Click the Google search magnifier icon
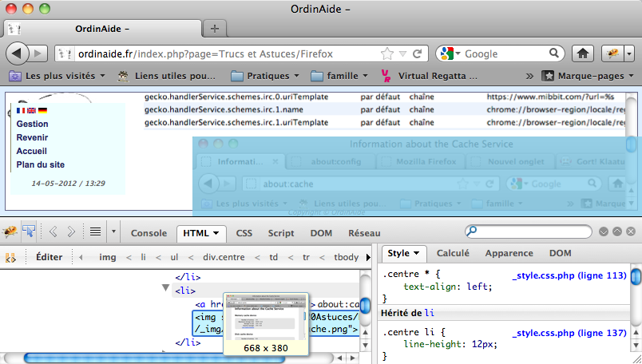Viewport: 642px width, 364px height. click(x=553, y=53)
